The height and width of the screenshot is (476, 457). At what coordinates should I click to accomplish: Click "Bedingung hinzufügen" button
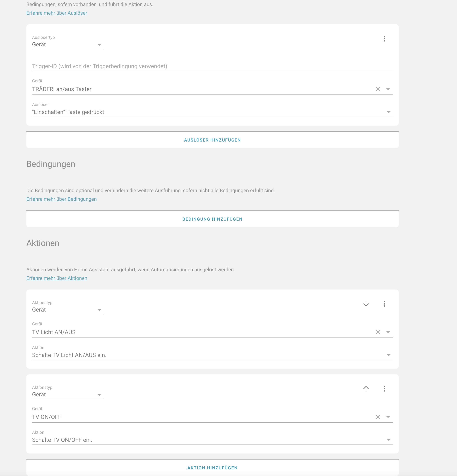click(x=212, y=219)
